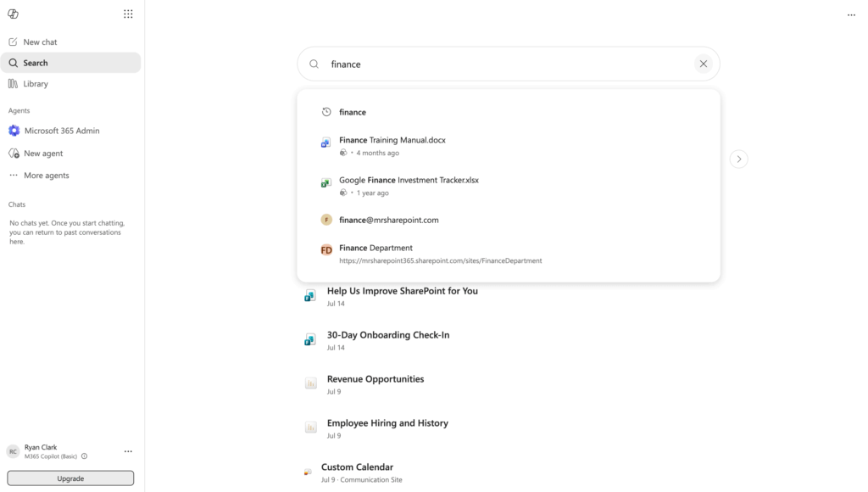Screen dimensions: 868x492
Task: Clear the search box with X
Action: pyautogui.click(x=703, y=64)
